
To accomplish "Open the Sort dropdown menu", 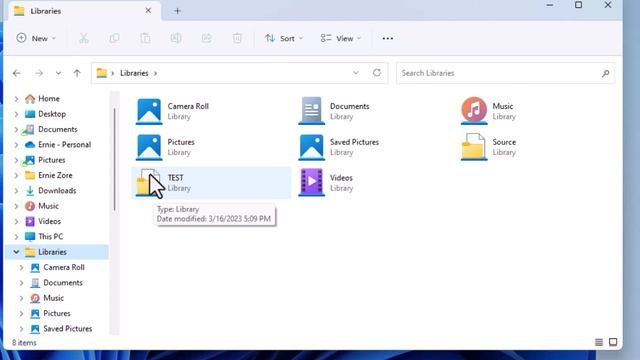I will point(284,38).
